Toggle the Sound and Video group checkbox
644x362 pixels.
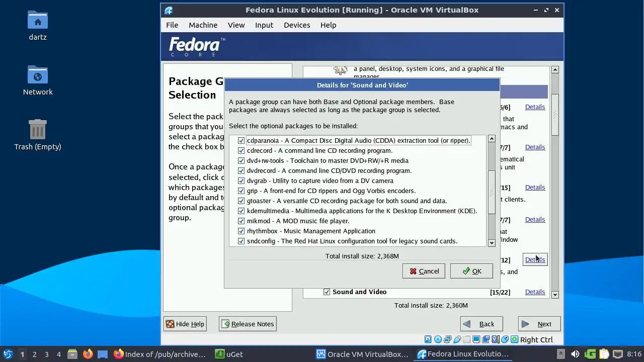[327, 292]
